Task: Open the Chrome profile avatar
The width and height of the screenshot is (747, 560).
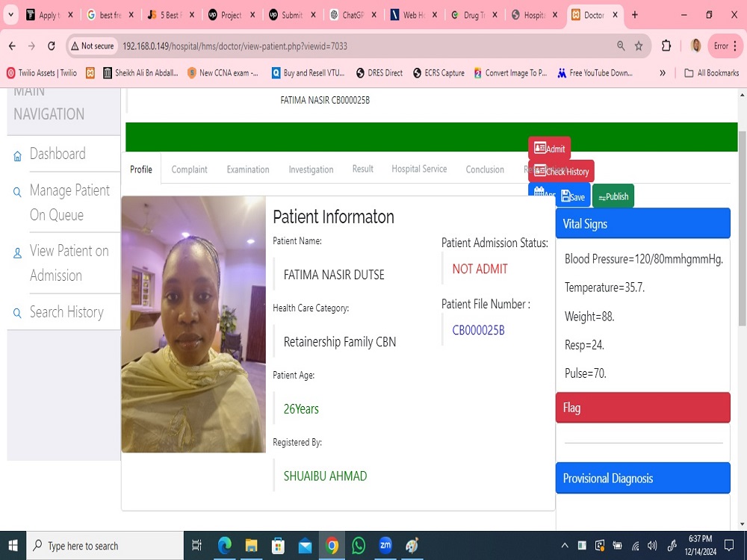Action: (696, 46)
